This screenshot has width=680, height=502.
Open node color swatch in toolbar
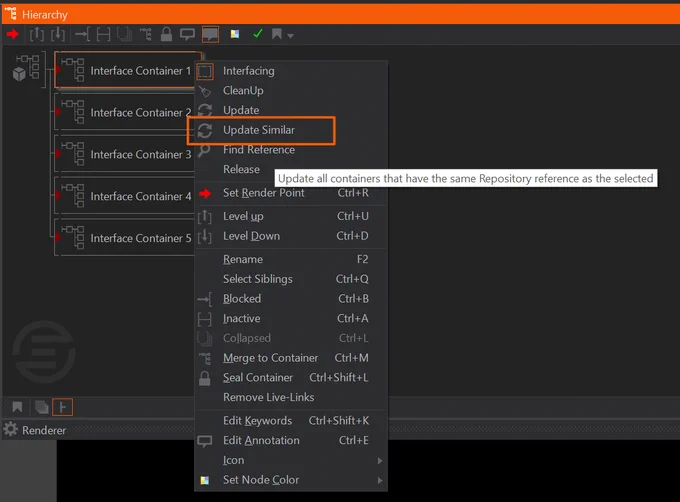[x=235, y=34]
